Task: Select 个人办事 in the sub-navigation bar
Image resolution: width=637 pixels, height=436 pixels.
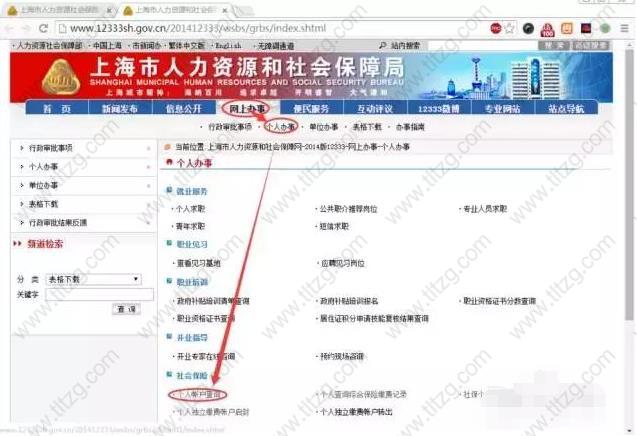Action: pyautogui.click(x=280, y=127)
